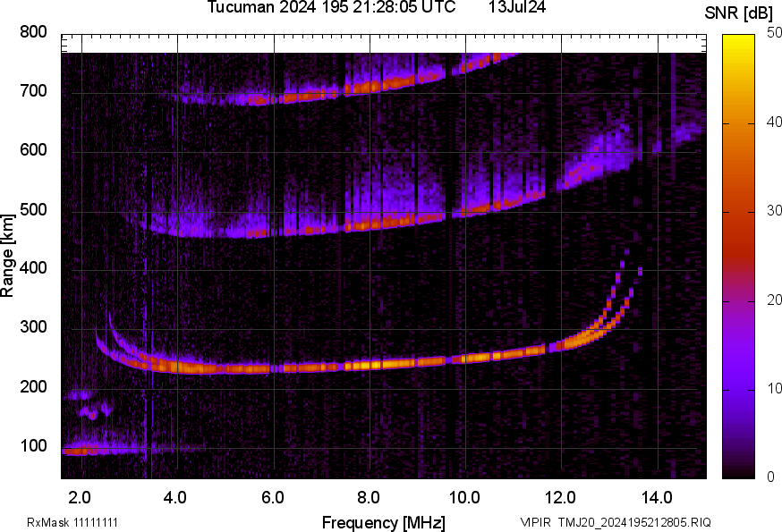
Task: Click the frequency tick label '10.0'
Action: pyautogui.click(x=464, y=497)
